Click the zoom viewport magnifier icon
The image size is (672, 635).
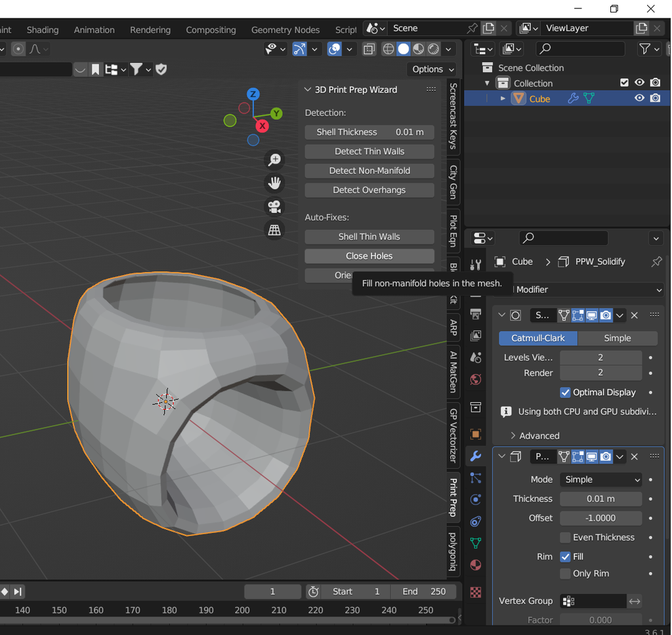274,160
